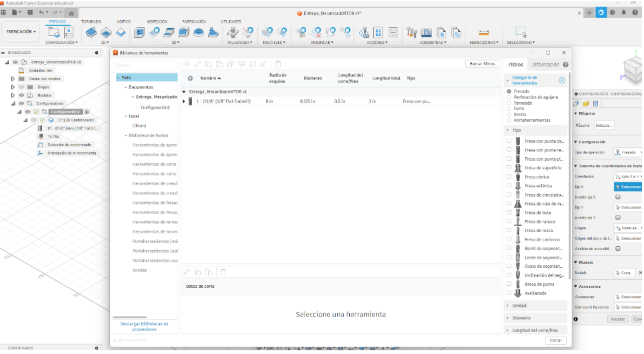Image resolution: width=644 pixels, height=354 pixels.
Task: Click the edit tool pencil icon
Action: click(197, 64)
